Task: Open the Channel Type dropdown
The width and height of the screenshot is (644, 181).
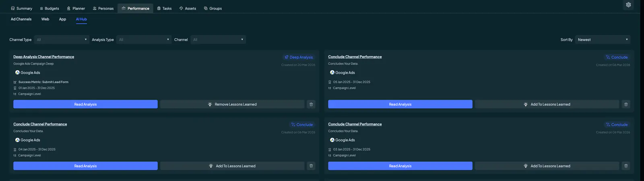Action: tap(61, 39)
